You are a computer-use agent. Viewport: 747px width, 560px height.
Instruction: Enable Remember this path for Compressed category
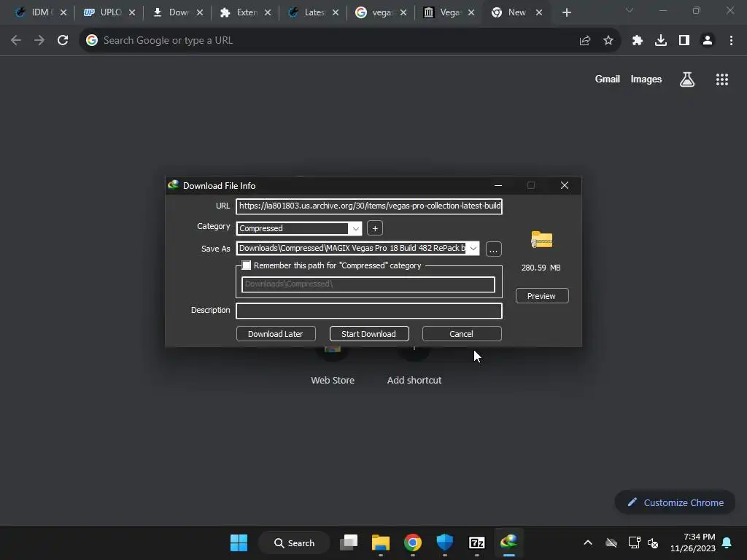click(x=247, y=265)
